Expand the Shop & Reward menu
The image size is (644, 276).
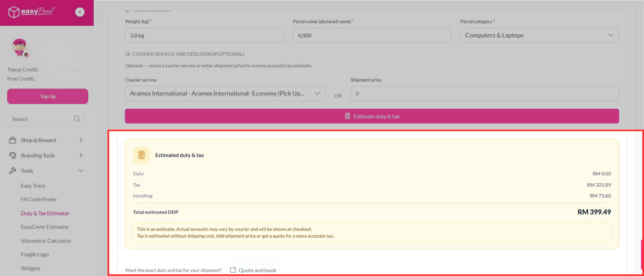[81, 140]
